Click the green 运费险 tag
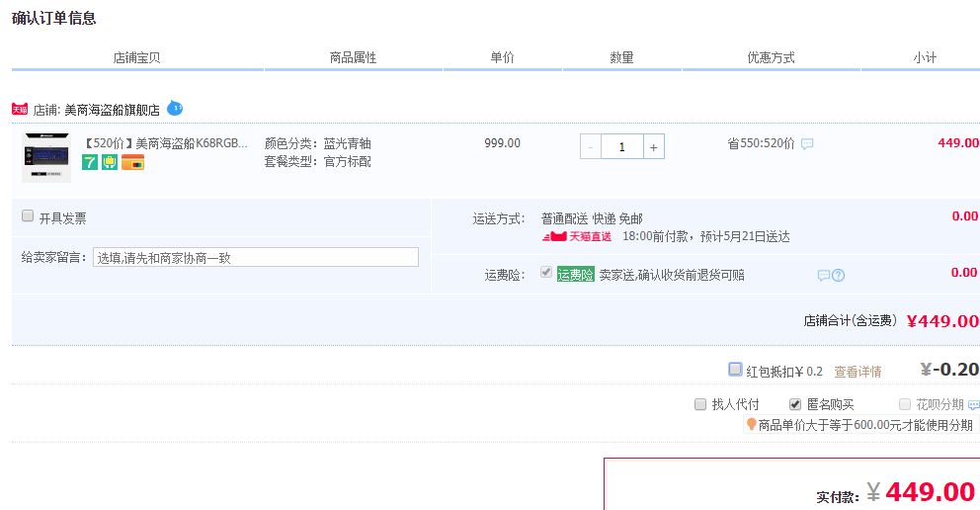 576,275
